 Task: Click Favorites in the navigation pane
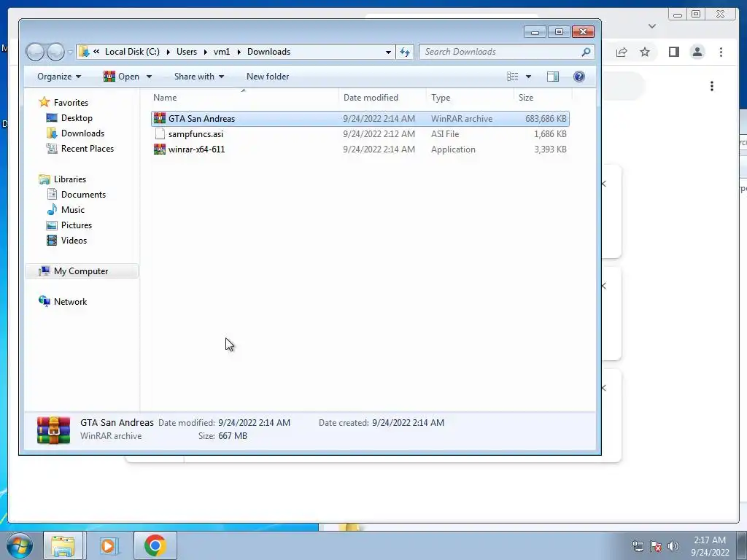(x=71, y=102)
